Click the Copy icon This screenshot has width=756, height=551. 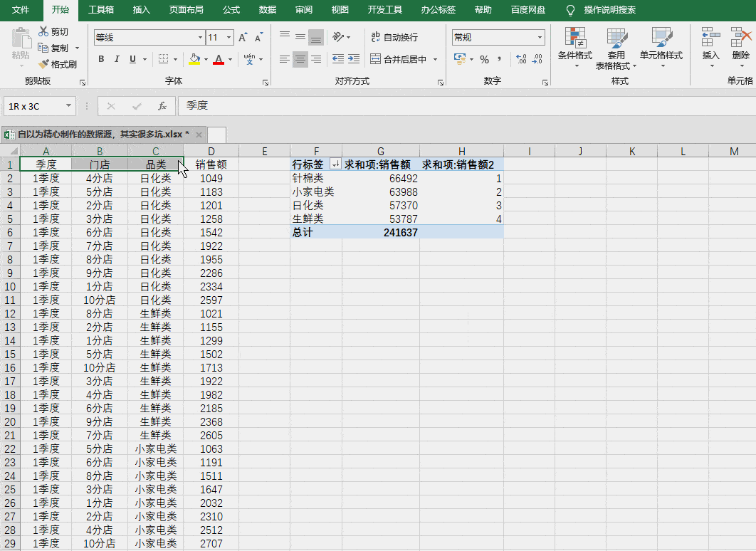click(43, 48)
